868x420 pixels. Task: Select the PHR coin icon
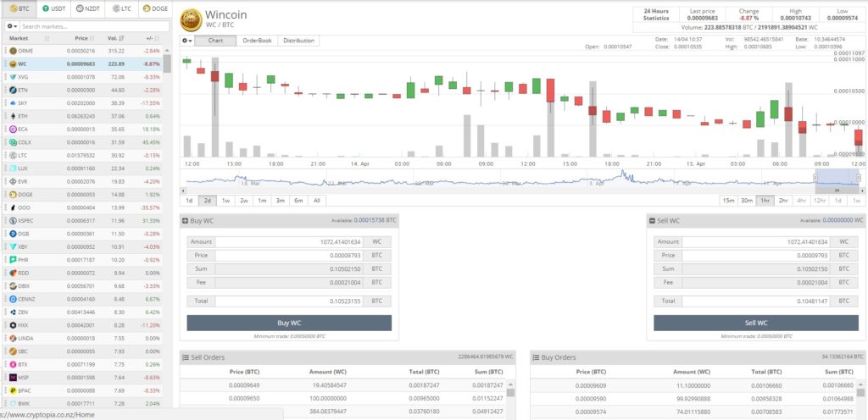(x=13, y=260)
